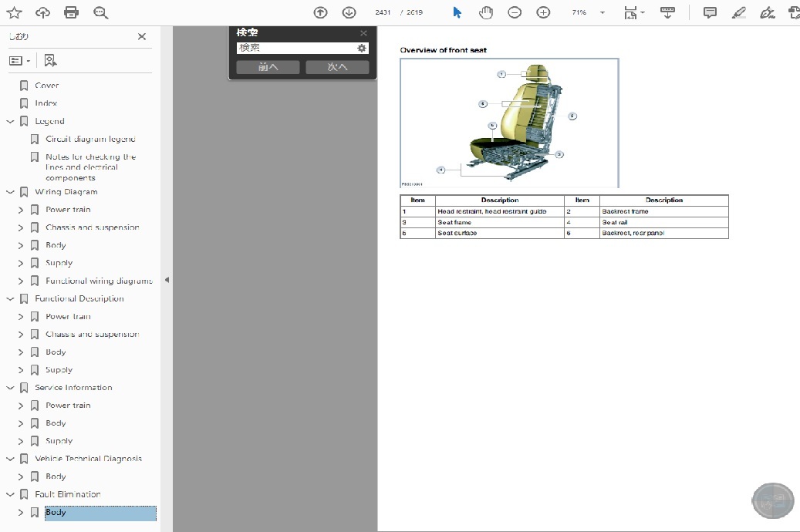Close the bookmarks panel
The height and width of the screenshot is (532, 800).
(x=142, y=36)
